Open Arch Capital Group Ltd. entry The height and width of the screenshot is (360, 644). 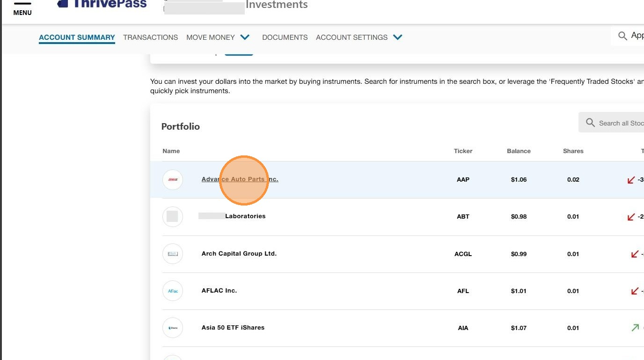(x=239, y=254)
